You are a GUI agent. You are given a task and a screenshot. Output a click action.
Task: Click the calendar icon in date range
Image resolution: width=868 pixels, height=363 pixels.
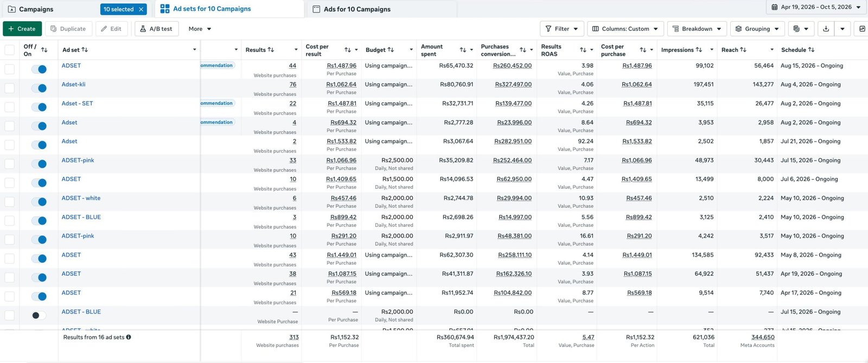click(x=774, y=7)
